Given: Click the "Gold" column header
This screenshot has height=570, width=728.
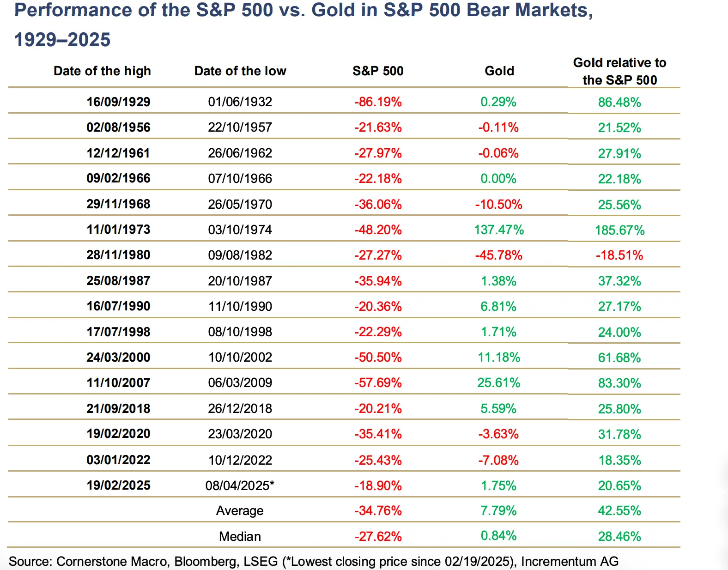Looking at the screenshot, I should coord(499,71).
